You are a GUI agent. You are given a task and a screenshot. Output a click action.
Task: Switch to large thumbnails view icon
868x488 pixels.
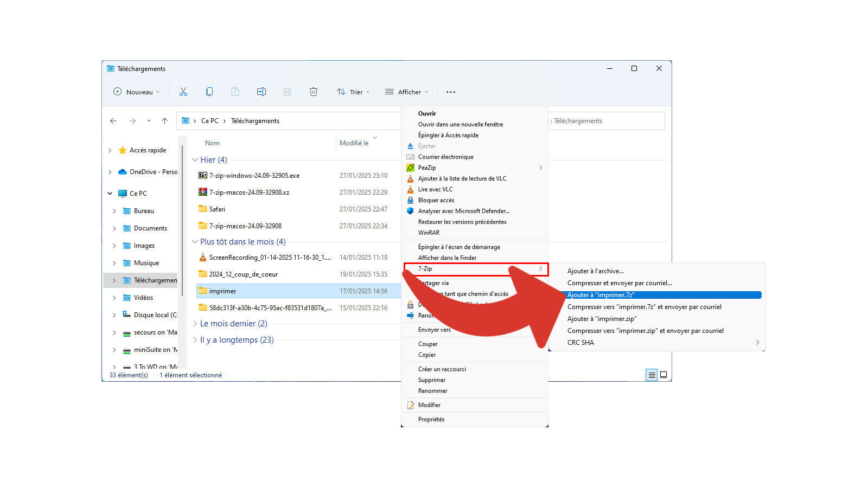(663, 375)
